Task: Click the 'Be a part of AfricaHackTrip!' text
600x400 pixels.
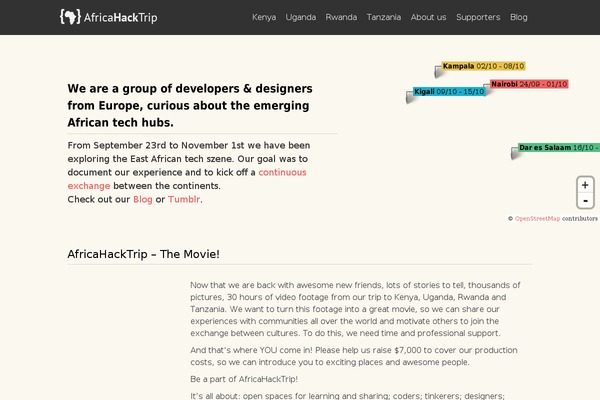Action: pyautogui.click(x=244, y=379)
